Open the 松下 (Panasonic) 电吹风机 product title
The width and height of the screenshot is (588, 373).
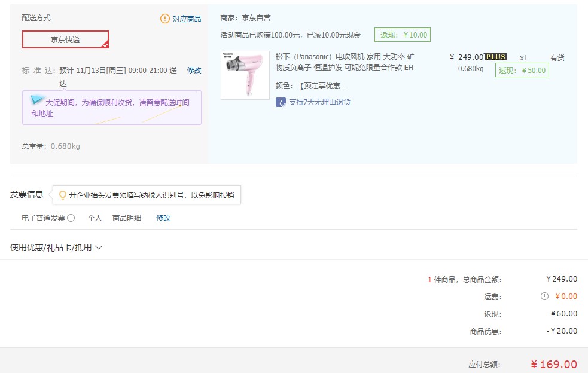pos(345,62)
